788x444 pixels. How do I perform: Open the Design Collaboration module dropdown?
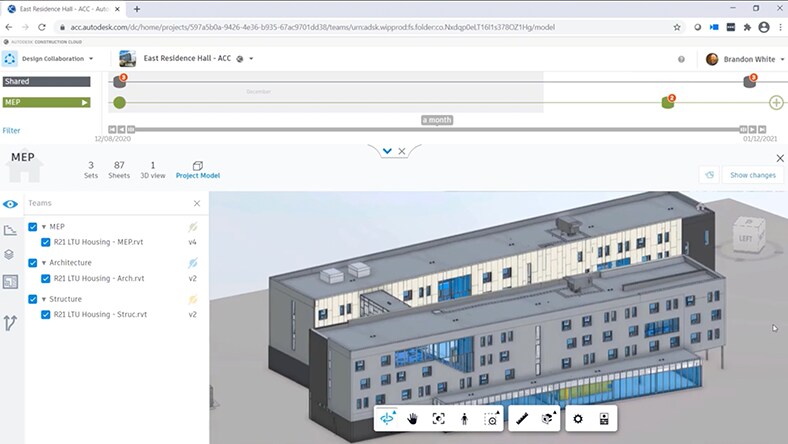58,58
